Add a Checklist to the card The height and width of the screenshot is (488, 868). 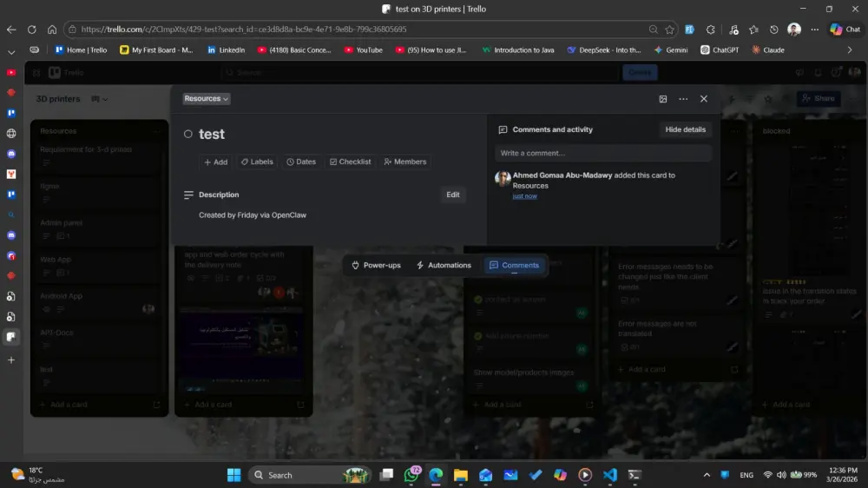[x=350, y=162]
